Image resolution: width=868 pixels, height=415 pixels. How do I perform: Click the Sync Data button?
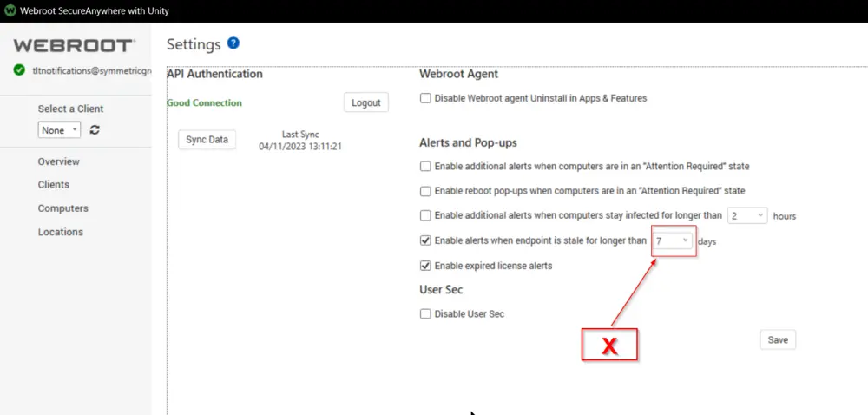tap(207, 140)
